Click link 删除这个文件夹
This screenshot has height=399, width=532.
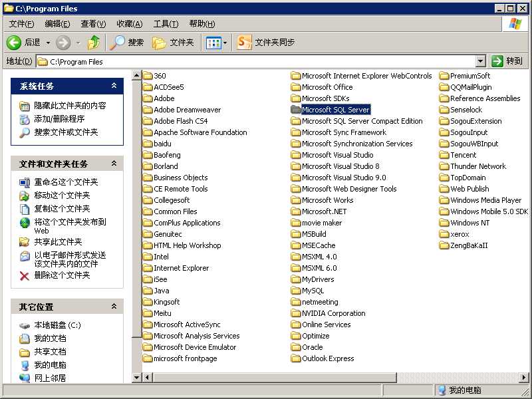(62, 275)
